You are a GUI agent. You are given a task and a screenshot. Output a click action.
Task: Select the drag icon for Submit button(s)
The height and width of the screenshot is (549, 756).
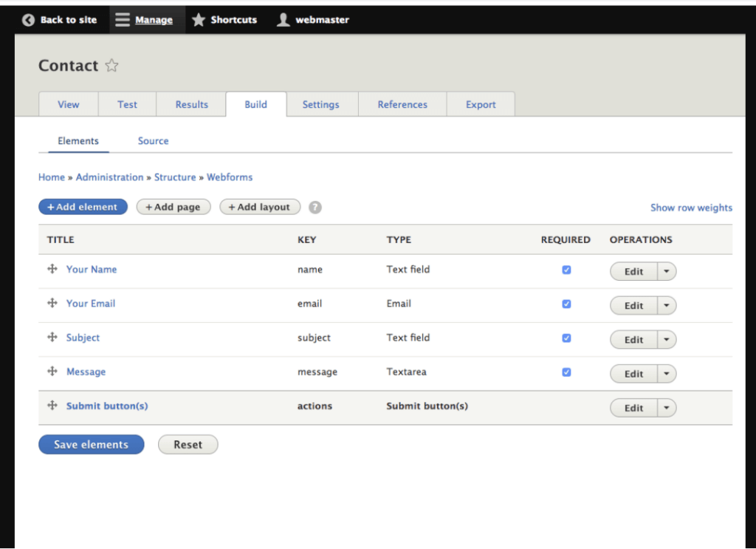tap(52, 406)
